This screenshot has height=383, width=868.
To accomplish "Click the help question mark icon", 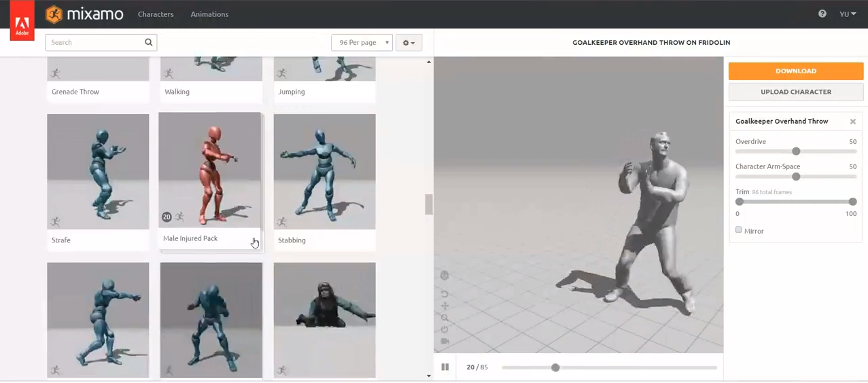I will (x=822, y=14).
